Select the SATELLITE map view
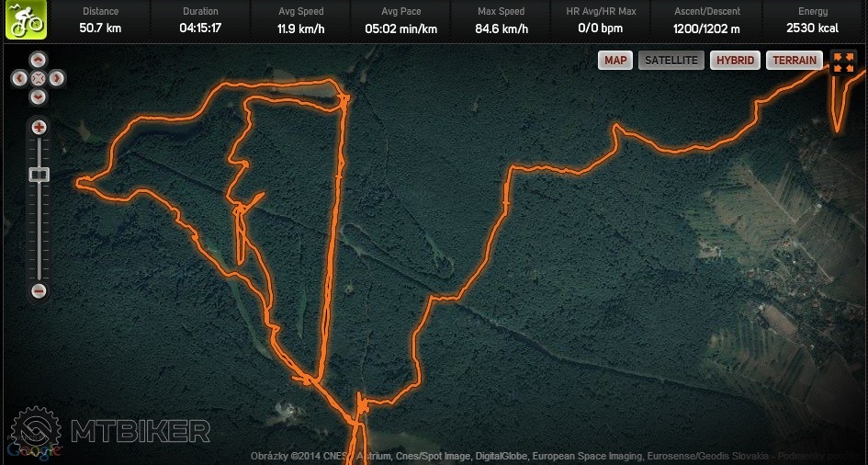This screenshot has width=868, height=465. [671, 61]
